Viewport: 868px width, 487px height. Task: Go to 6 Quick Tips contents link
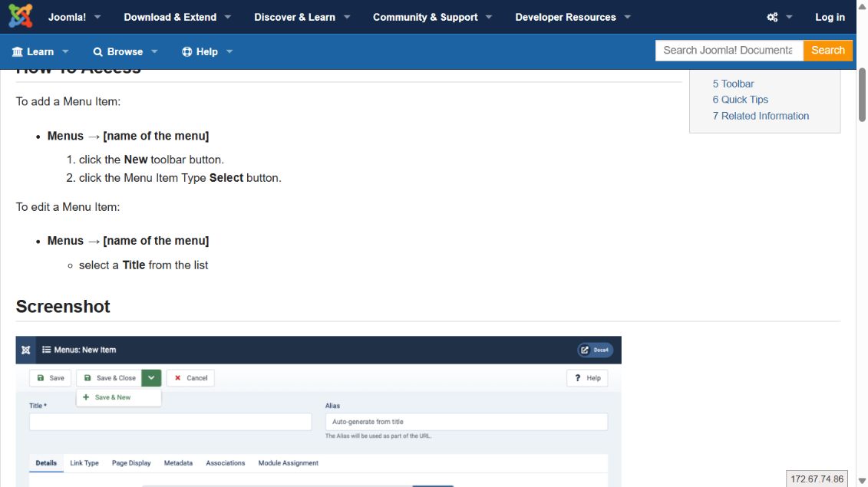point(740,100)
